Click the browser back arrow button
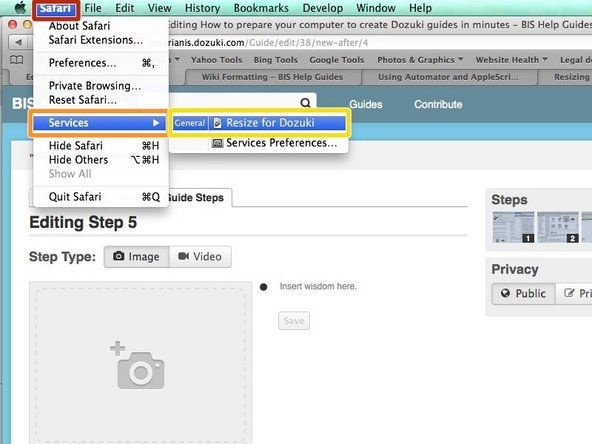Image resolution: width=592 pixels, height=444 pixels. (x=18, y=42)
